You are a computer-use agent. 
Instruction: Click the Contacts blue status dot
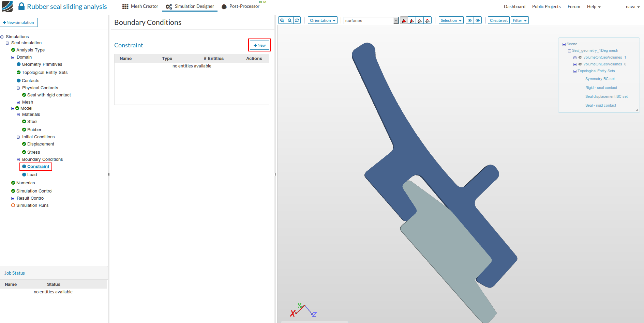(x=19, y=81)
